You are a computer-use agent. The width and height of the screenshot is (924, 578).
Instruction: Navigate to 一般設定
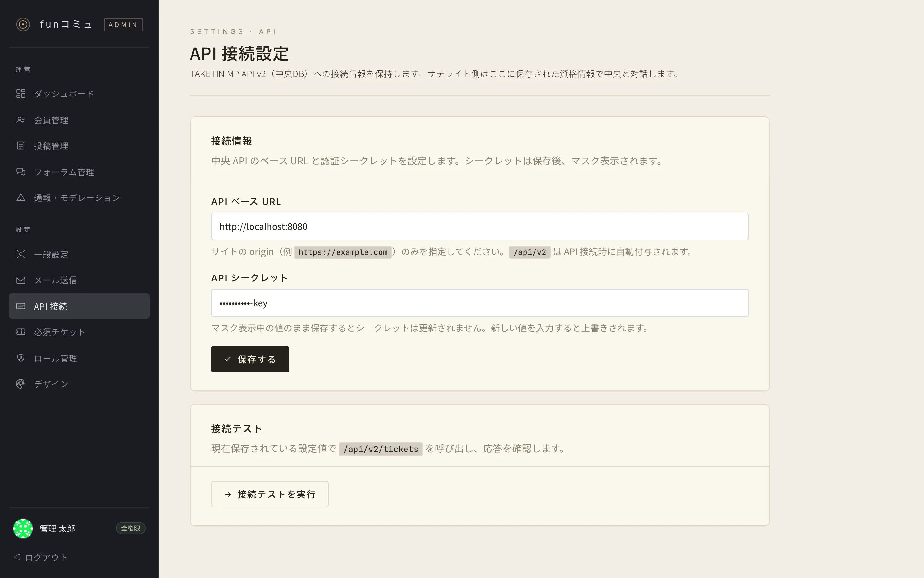pos(79,254)
